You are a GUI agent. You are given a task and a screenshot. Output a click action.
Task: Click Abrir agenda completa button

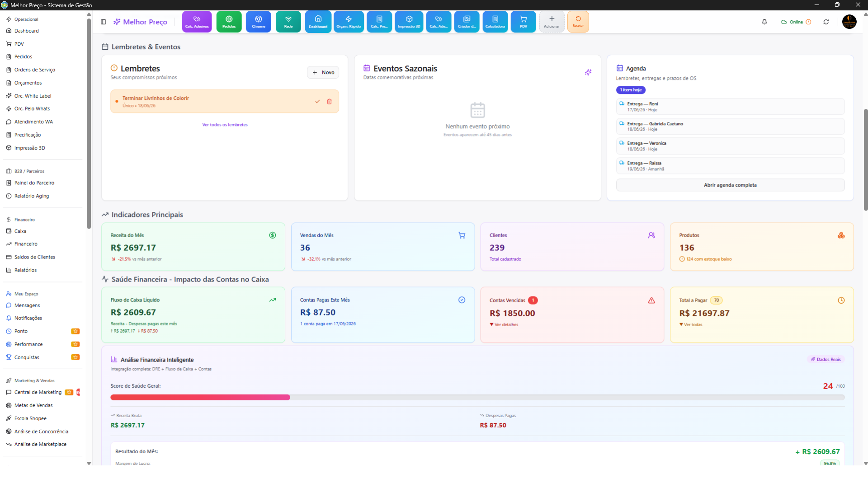tap(730, 185)
